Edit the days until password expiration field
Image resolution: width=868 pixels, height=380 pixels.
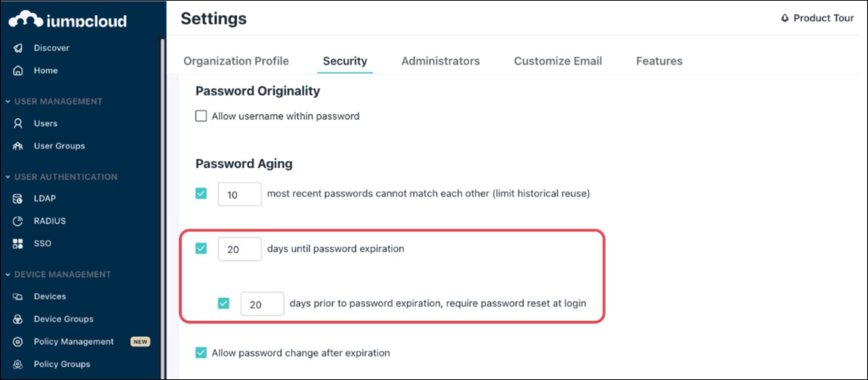[x=239, y=249]
